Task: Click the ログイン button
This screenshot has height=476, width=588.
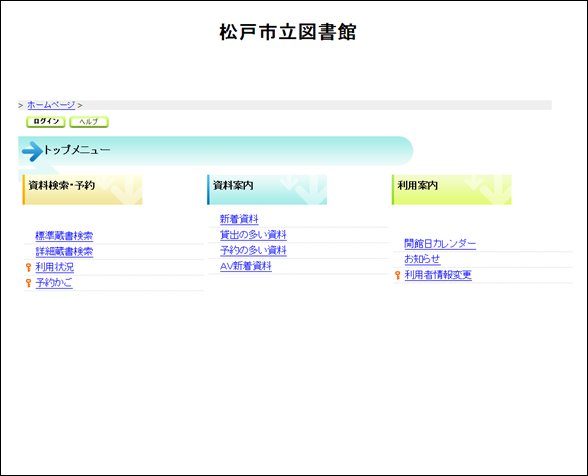Action: tap(46, 122)
